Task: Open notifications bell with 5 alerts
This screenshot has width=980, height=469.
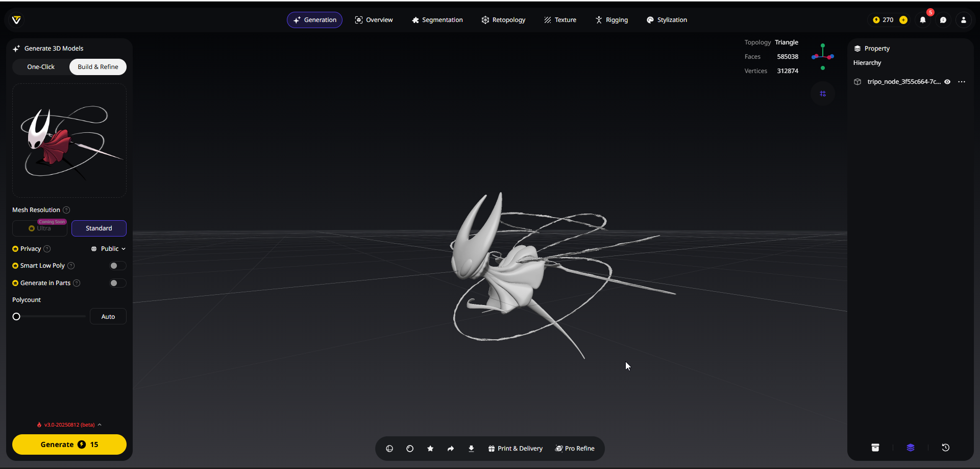Action: pyautogui.click(x=923, y=20)
